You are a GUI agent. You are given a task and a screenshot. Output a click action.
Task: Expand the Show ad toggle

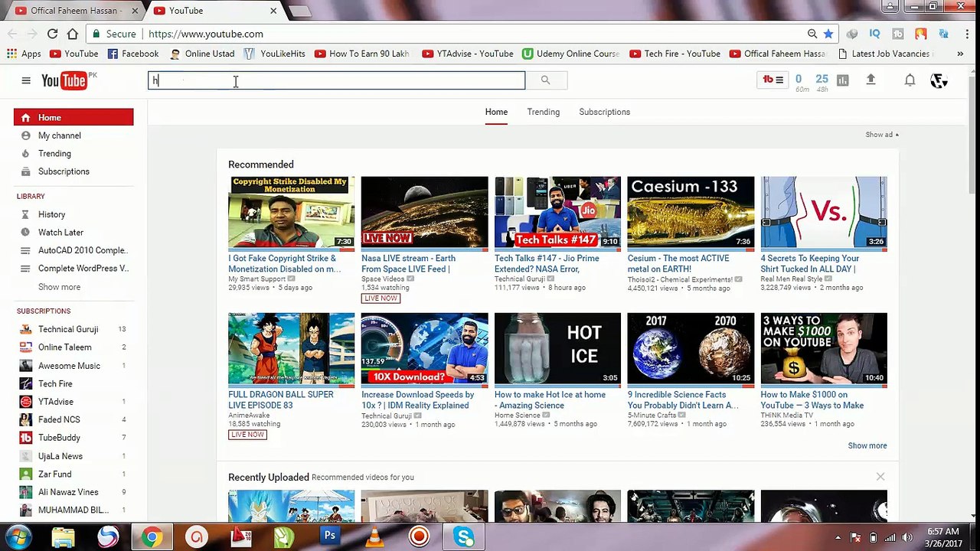882,135
